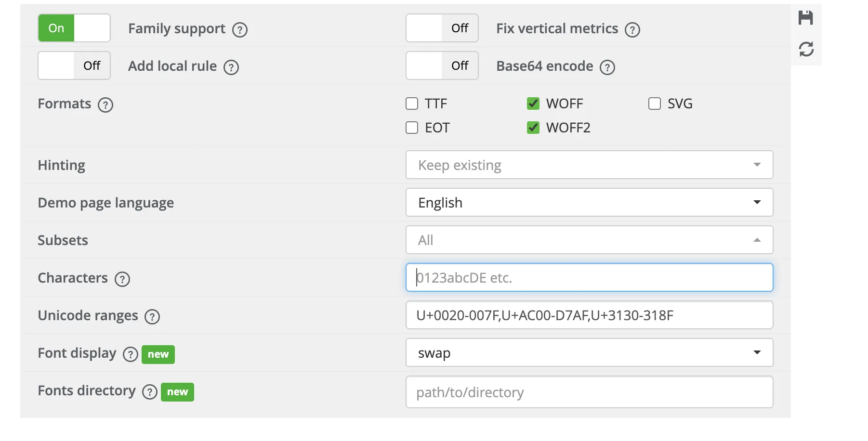
Task: Click Fonts directory help question mark
Action: [x=150, y=392]
